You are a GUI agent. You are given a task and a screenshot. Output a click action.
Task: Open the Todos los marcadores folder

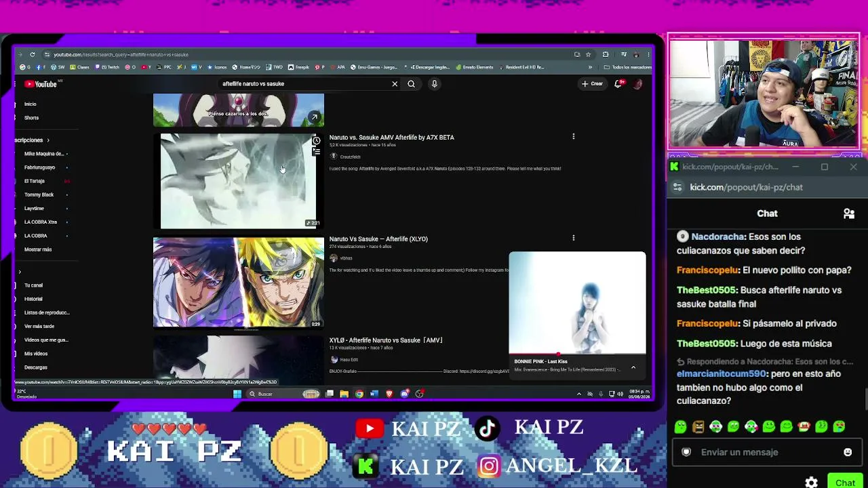[x=628, y=67]
